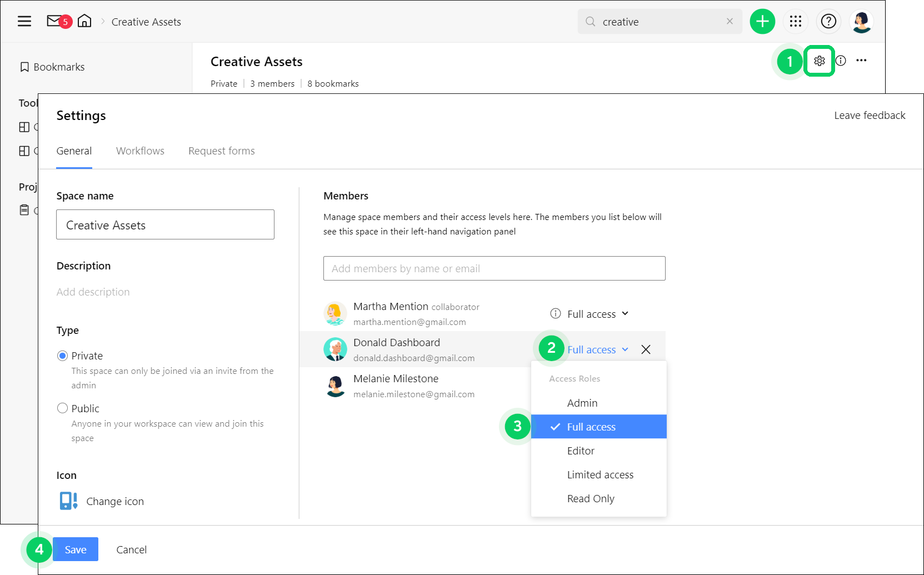Image resolution: width=924 pixels, height=575 pixels.
Task: Click the first board icon under Tools
Action: (24, 127)
